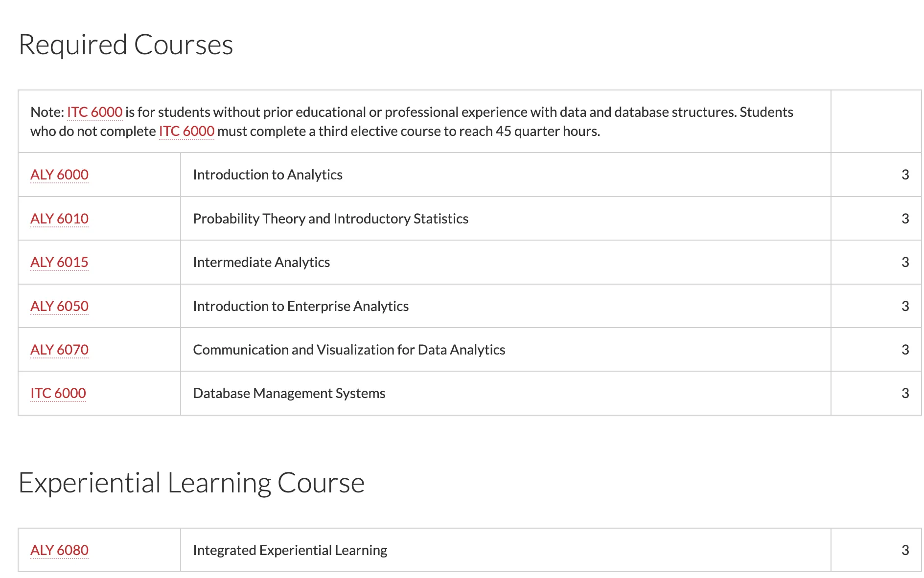Click Introduction to Analytics course title
The height and width of the screenshot is (578, 924).
268,175
